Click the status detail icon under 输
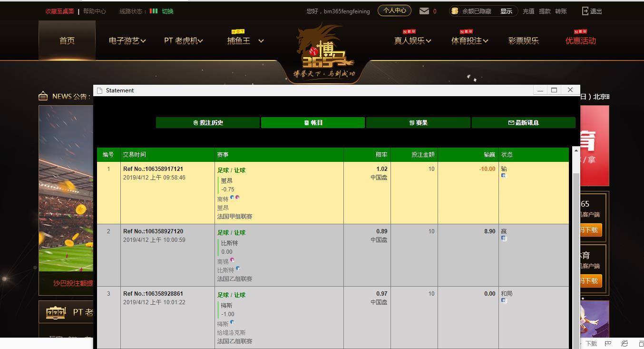The image size is (644, 349). 504,176
